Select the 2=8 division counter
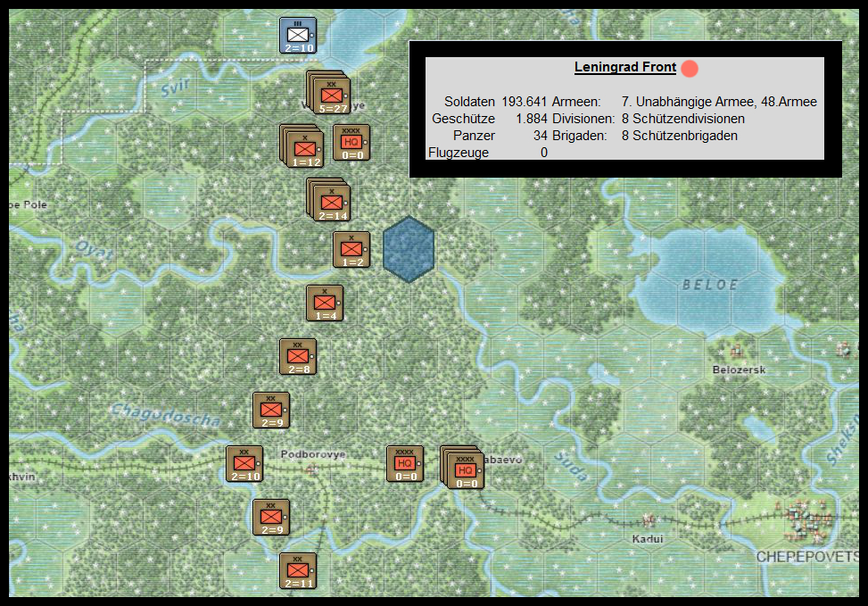This screenshot has width=868, height=606. pos(298,357)
